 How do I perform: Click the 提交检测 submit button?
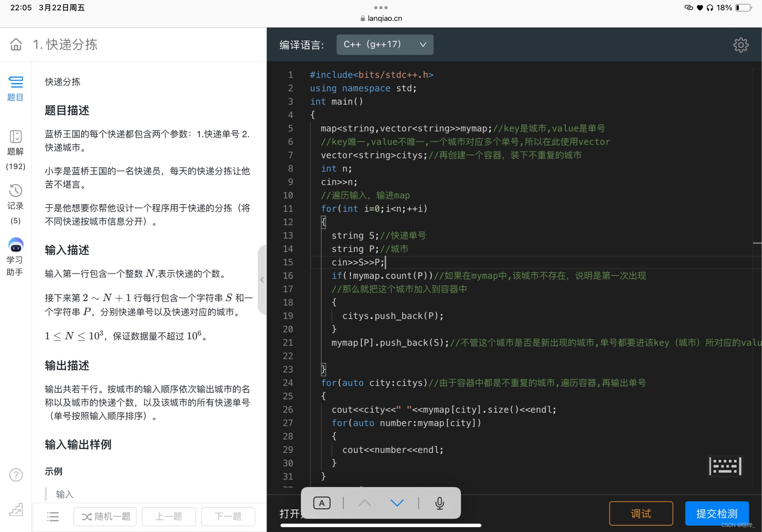coord(716,514)
